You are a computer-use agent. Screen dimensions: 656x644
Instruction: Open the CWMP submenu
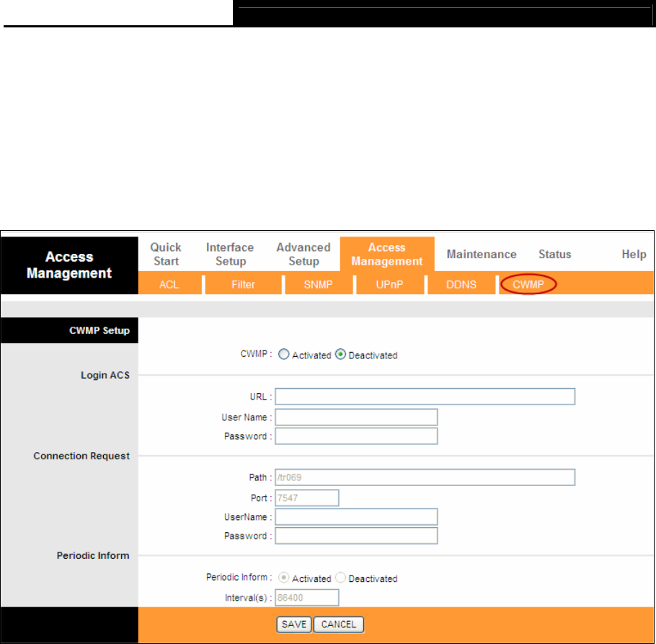(528, 285)
